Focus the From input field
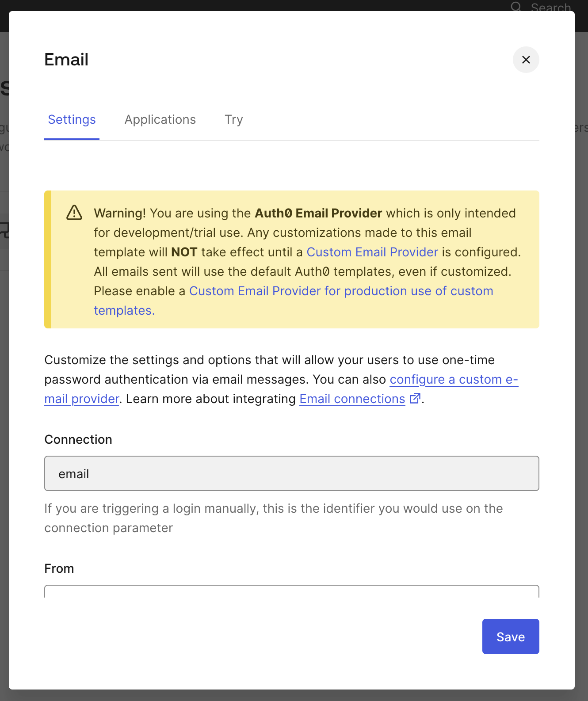 [291, 591]
